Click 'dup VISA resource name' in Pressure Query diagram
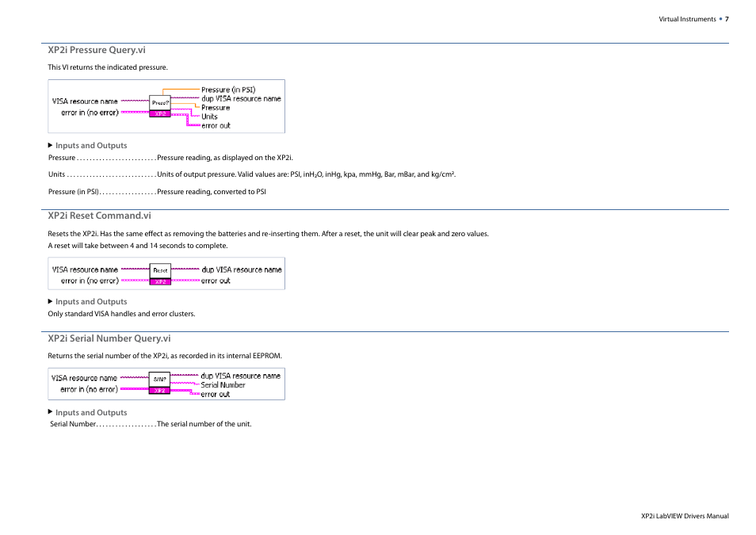This screenshot has width=756, height=535. pyautogui.click(x=241, y=98)
